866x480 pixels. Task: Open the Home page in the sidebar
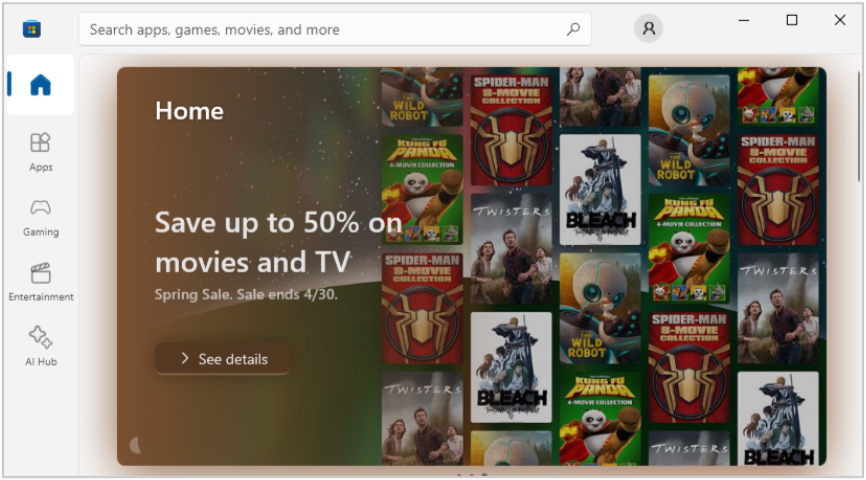pyautogui.click(x=40, y=86)
